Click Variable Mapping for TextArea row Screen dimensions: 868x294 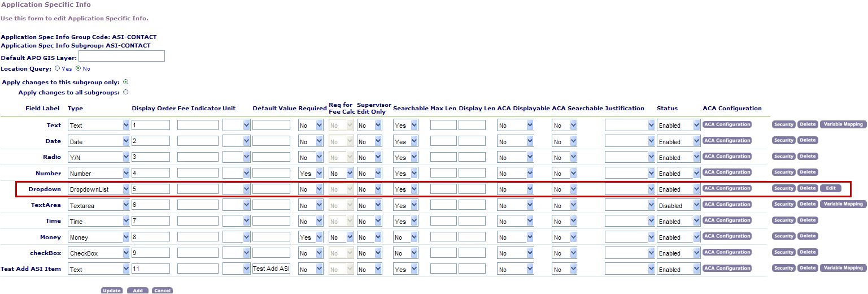[x=843, y=204]
